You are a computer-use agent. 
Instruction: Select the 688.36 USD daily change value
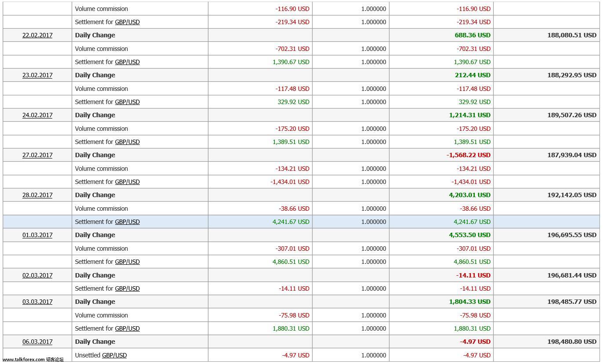472,35
